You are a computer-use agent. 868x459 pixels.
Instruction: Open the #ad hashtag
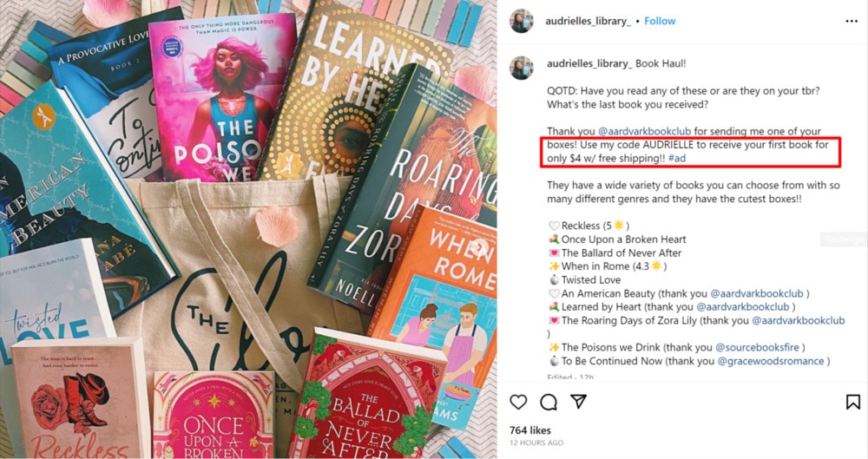pyautogui.click(x=676, y=159)
